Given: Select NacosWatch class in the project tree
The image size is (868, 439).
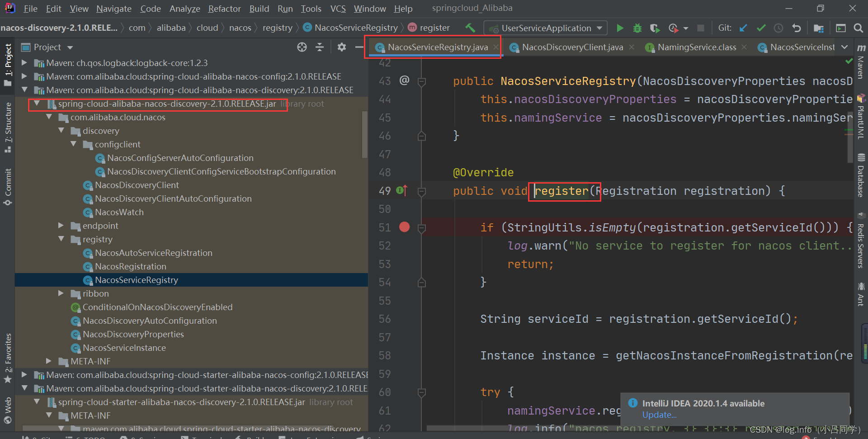Looking at the screenshot, I should pyautogui.click(x=119, y=212).
